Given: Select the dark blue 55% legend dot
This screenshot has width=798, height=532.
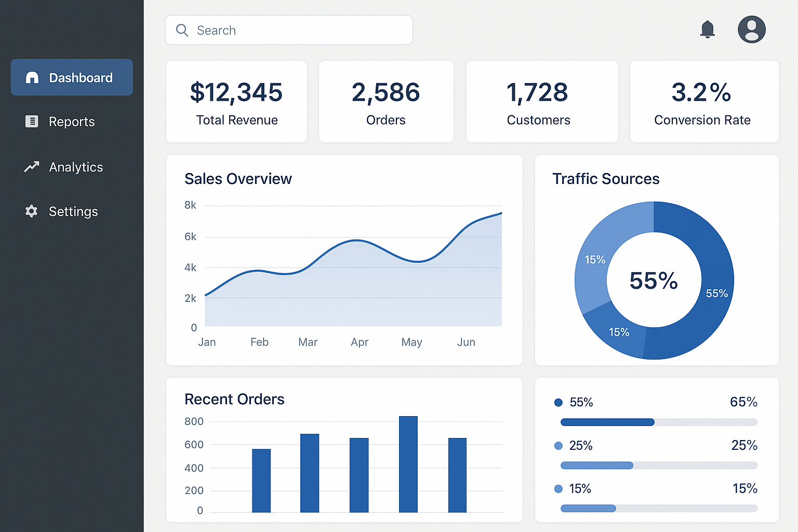Looking at the screenshot, I should tap(558, 402).
